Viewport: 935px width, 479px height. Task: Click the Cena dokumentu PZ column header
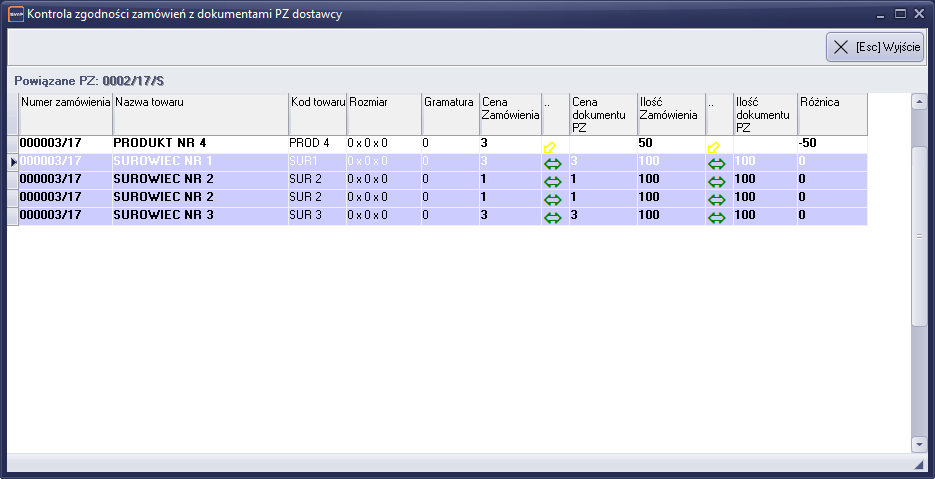(603, 114)
